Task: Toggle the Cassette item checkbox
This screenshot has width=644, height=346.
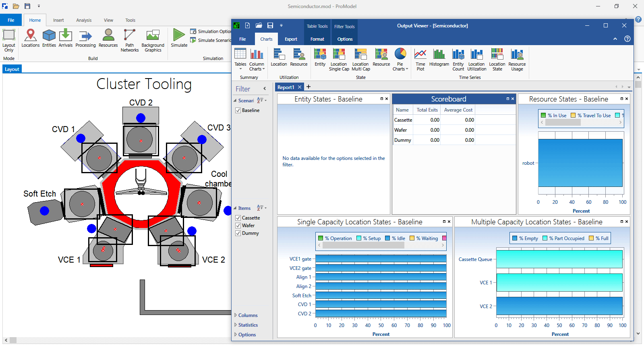Action: [238, 218]
